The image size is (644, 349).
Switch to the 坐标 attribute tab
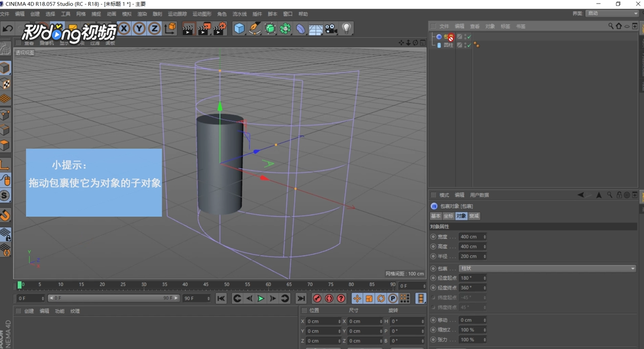448,216
